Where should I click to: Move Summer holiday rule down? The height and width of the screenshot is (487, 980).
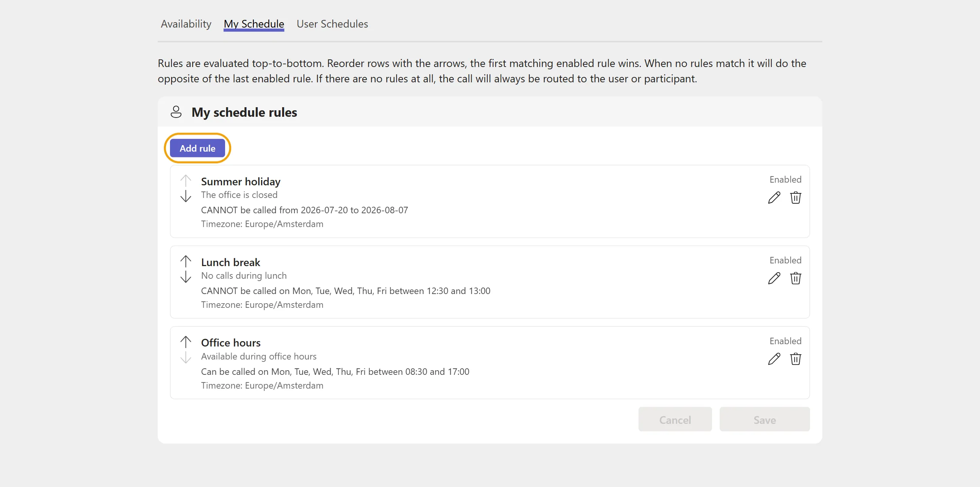tap(186, 196)
